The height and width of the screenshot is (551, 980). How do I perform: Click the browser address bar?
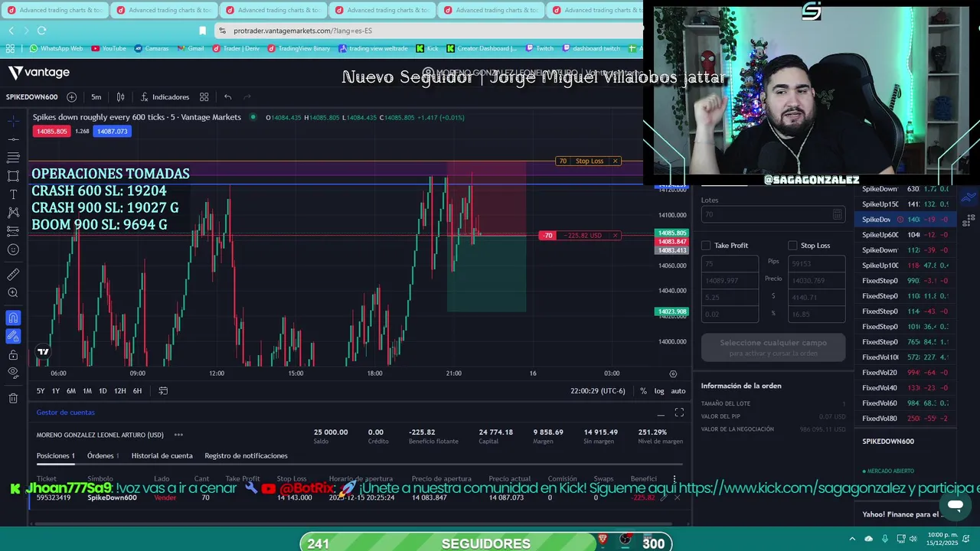(x=429, y=31)
